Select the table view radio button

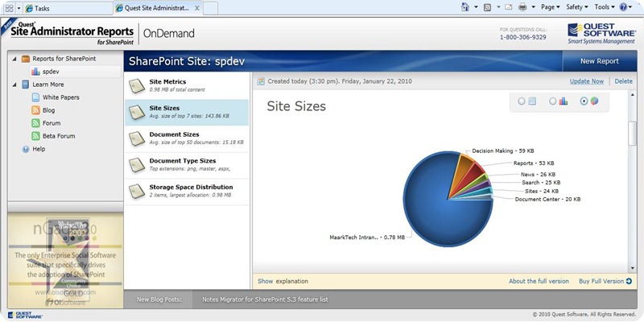(x=521, y=101)
